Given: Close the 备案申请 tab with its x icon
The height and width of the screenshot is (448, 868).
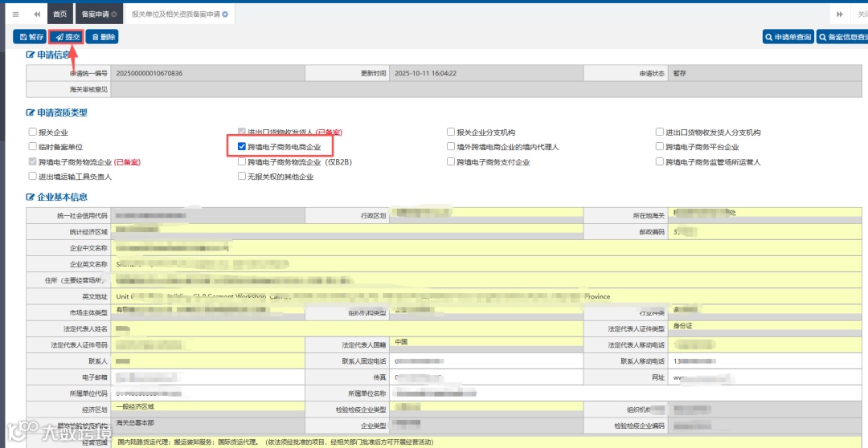Looking at the screenshot, I should 113,14.
